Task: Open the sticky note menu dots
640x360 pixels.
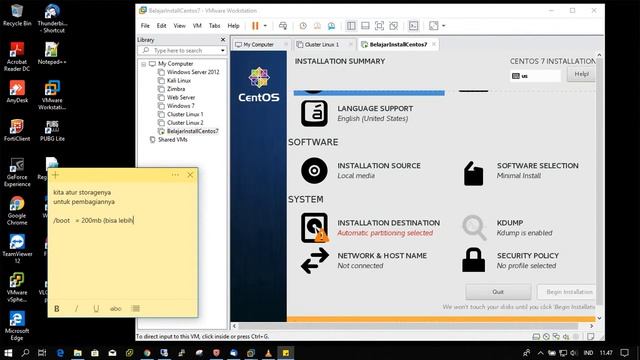Action: click(x=176, y=175)
